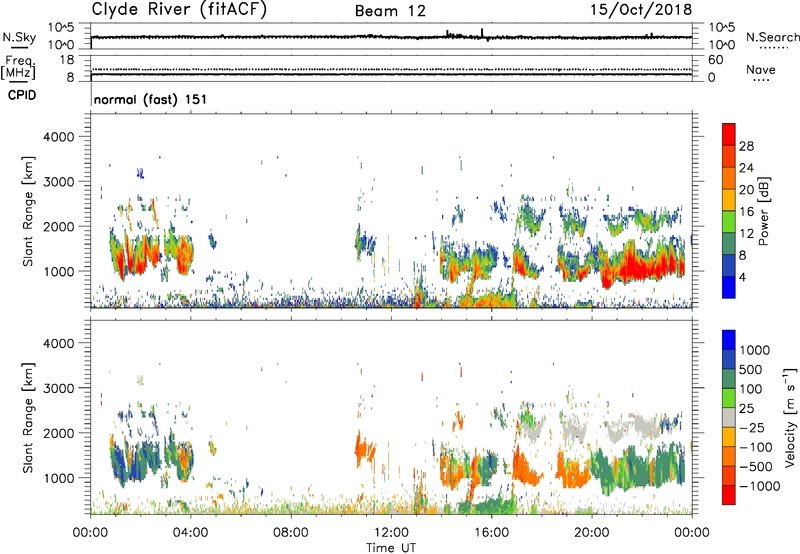
Task: Click the '1000' tick on velocity scale
Action: (x=755, y=350)
